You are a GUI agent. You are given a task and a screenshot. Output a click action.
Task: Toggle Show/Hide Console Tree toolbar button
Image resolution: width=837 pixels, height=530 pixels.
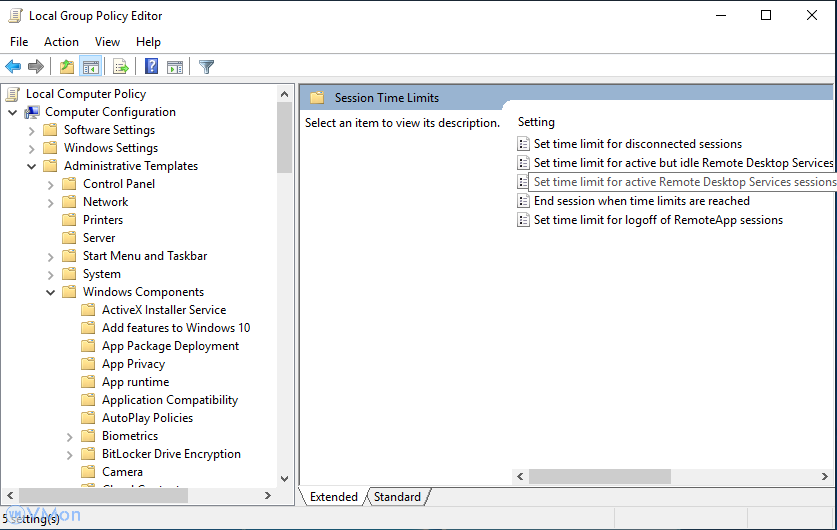[x=91, y=67]
